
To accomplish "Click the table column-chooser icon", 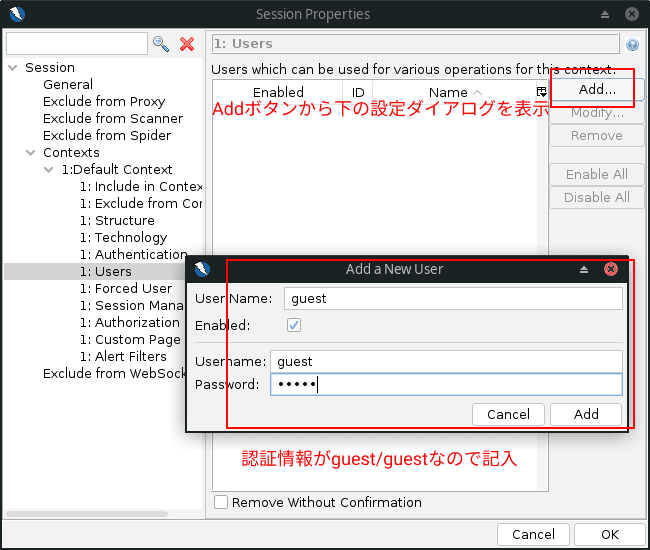I will tap(541, 92).
